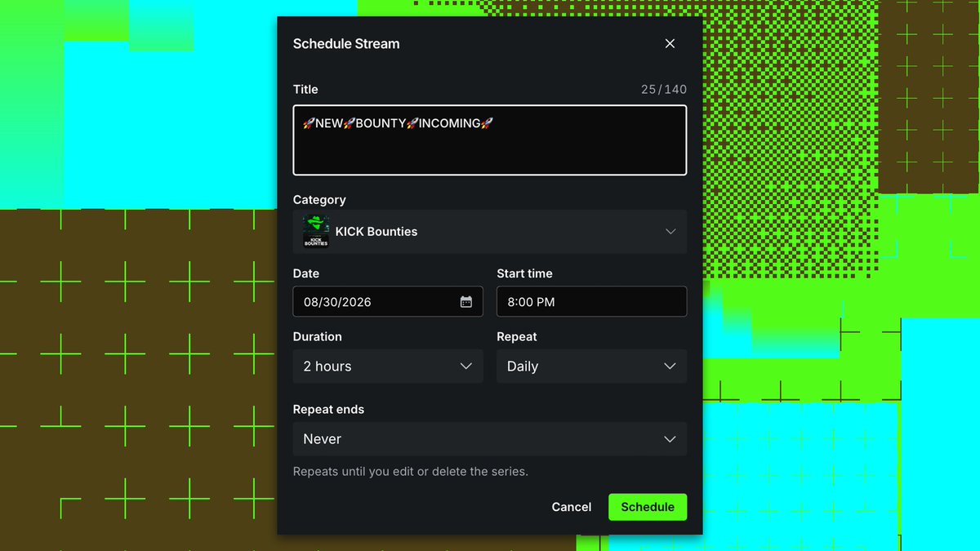The height and width of the screenshot is (551, 980).
Task: Close the Schedule Stream dialog
Action: (670, 44)
